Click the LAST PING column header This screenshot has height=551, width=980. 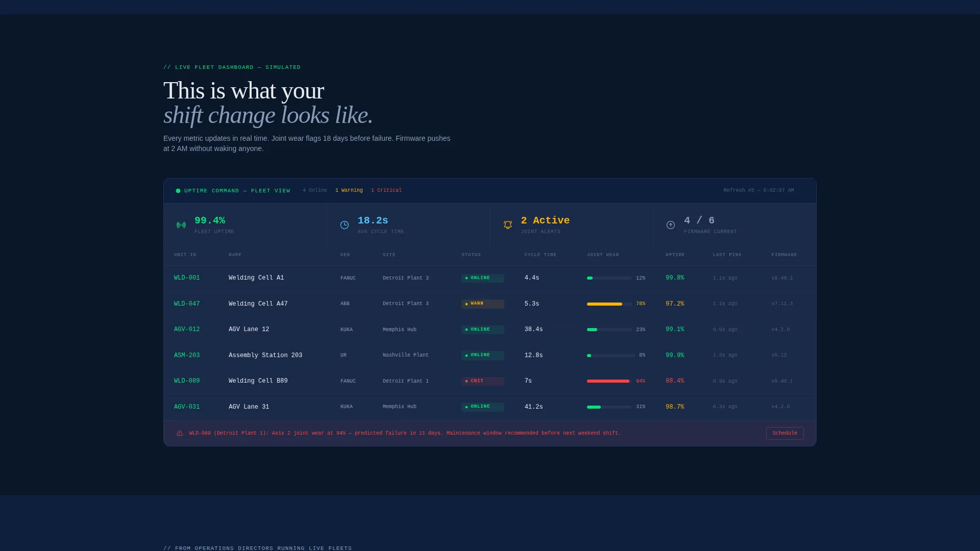(x=727, y=255)
